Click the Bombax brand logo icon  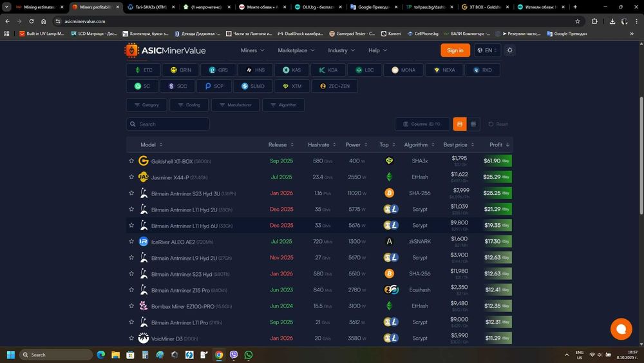click(x=144, y=306)
